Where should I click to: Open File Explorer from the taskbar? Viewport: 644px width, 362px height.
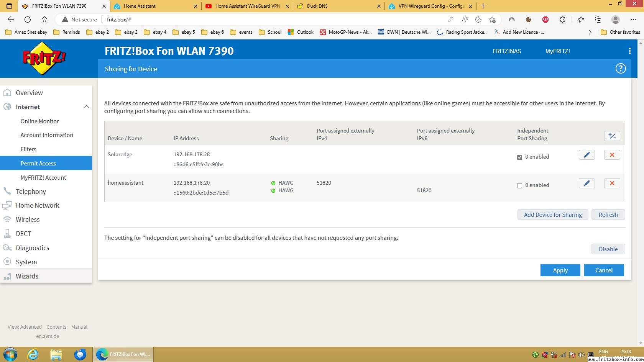coord(56,354)
